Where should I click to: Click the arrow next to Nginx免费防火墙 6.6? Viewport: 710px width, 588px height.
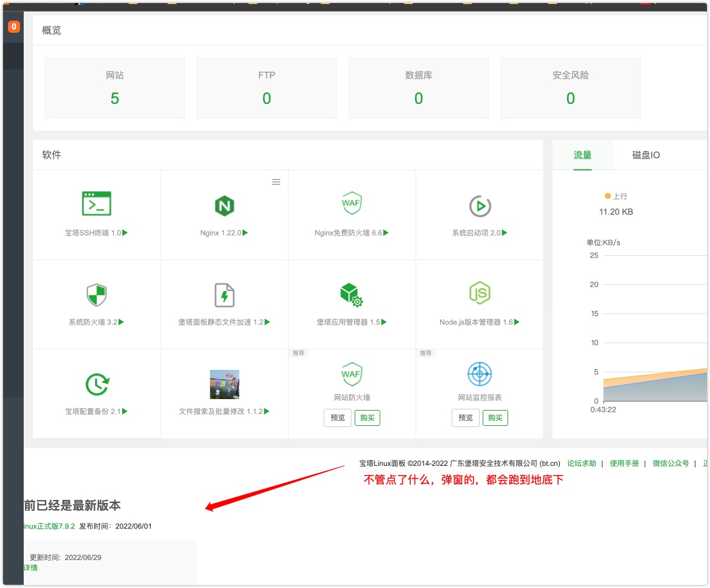[386, 233]
